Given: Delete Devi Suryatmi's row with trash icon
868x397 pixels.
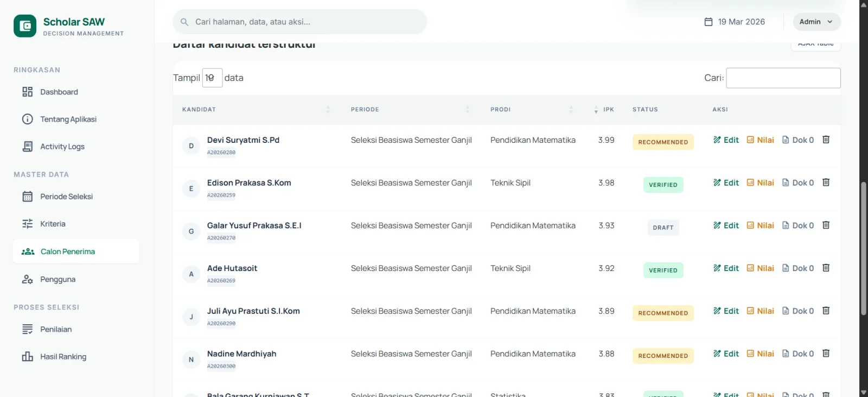Looking at the screenshot, I should click(826, 140).
